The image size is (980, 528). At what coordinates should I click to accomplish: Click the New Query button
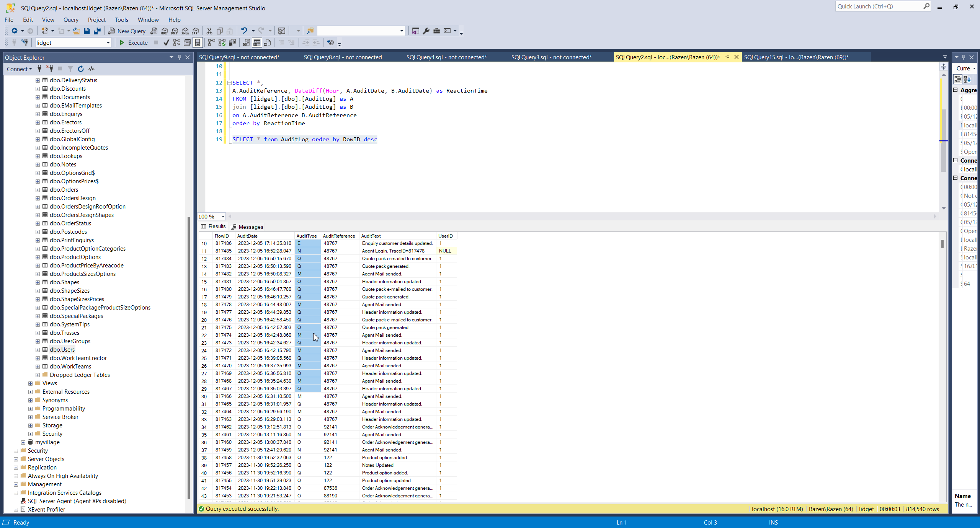coord(127,31)
